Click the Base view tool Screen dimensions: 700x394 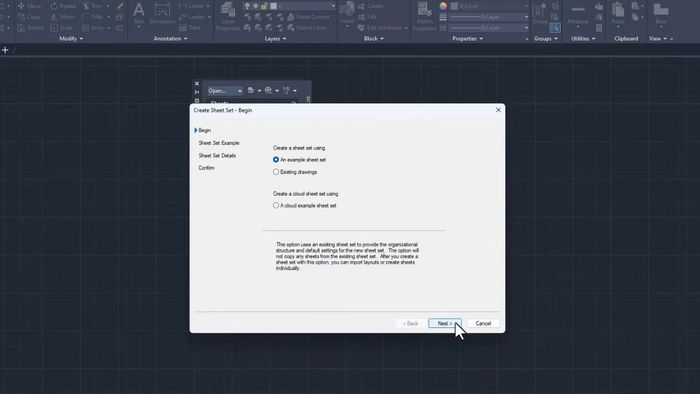pos(661,13)
